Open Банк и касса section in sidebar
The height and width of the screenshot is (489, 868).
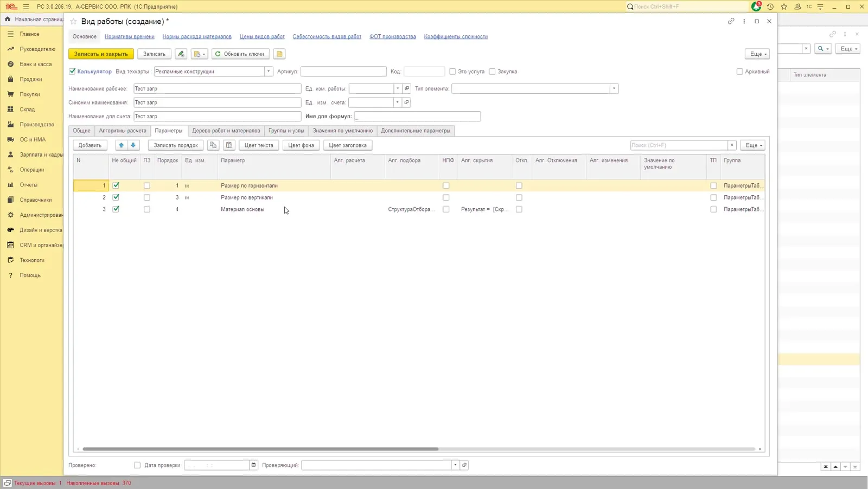tap(36, 64)
